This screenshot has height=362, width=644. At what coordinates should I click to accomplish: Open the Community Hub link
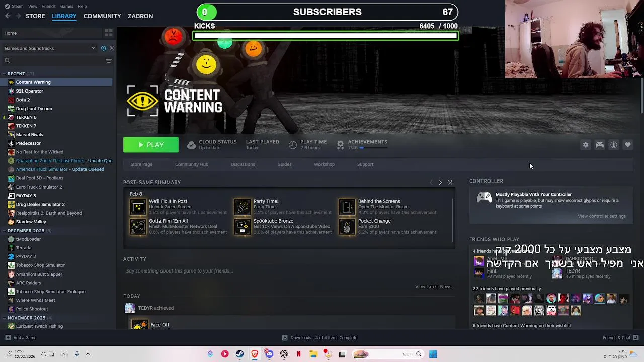coord(191,164)
